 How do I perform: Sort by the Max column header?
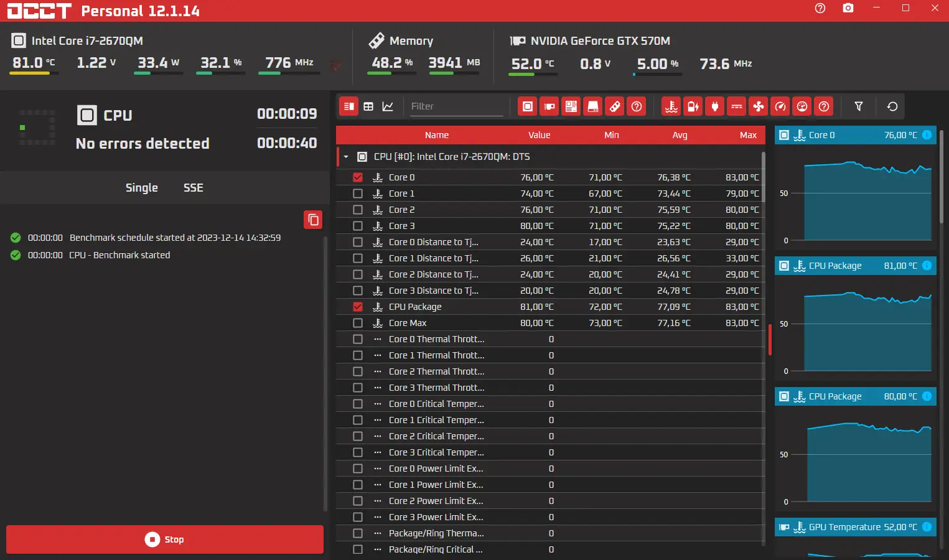pos(749,135)
